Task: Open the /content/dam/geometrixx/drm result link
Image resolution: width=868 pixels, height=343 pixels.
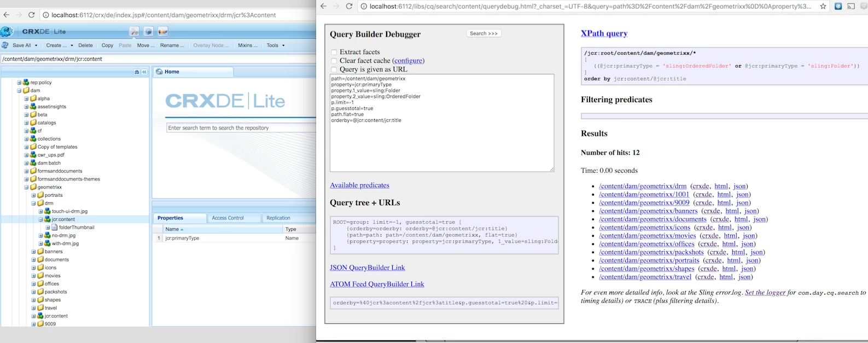Action: tap(643, 186)
